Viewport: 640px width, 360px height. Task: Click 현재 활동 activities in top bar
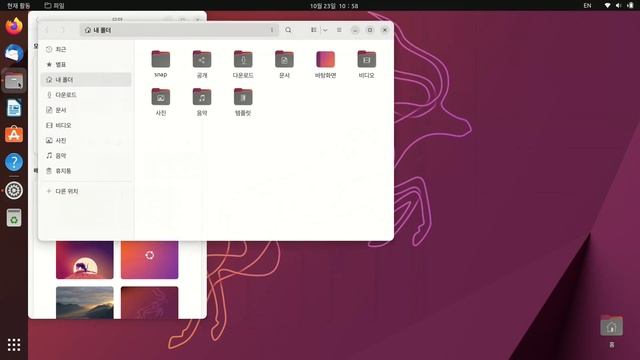18,5
